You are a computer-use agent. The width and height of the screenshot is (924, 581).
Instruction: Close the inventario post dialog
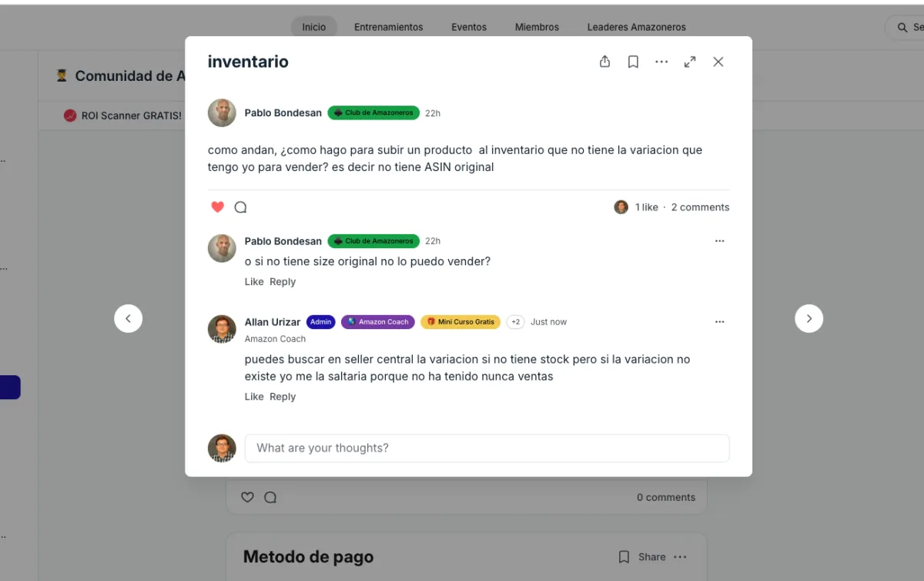[718, 62]
